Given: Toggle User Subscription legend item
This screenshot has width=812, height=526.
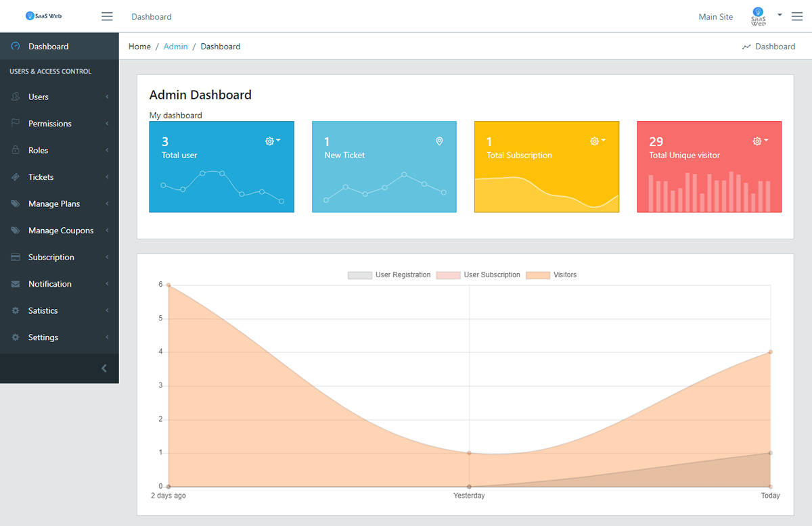Looking at the screenshot, I should point(478,275).
